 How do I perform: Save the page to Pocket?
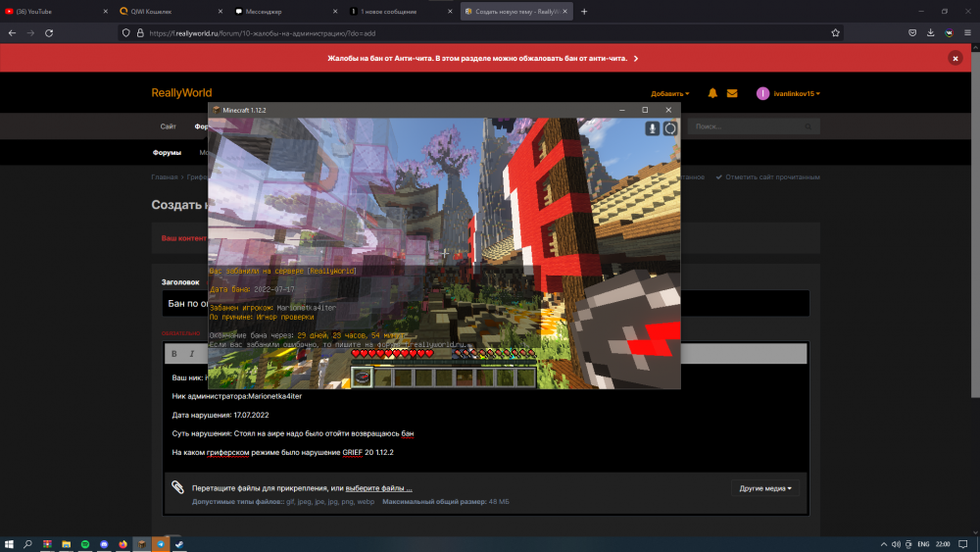coord(912,33)
